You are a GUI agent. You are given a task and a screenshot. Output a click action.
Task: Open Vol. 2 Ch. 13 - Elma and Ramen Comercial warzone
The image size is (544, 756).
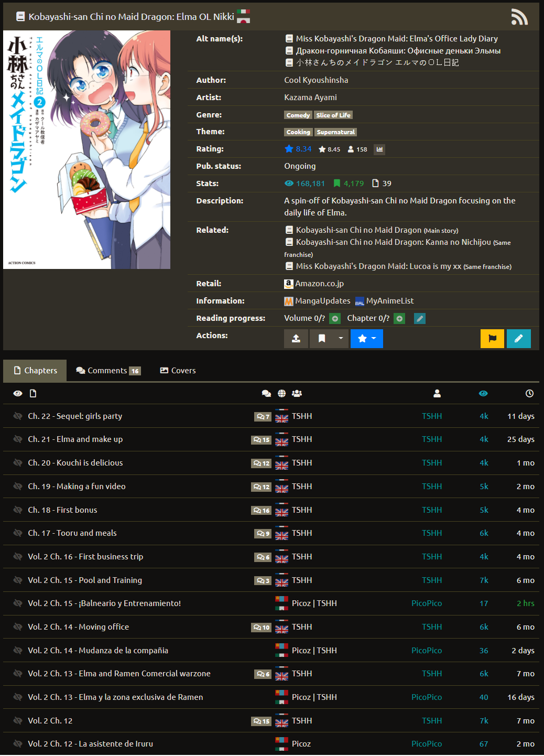click(x=119, y=674)
